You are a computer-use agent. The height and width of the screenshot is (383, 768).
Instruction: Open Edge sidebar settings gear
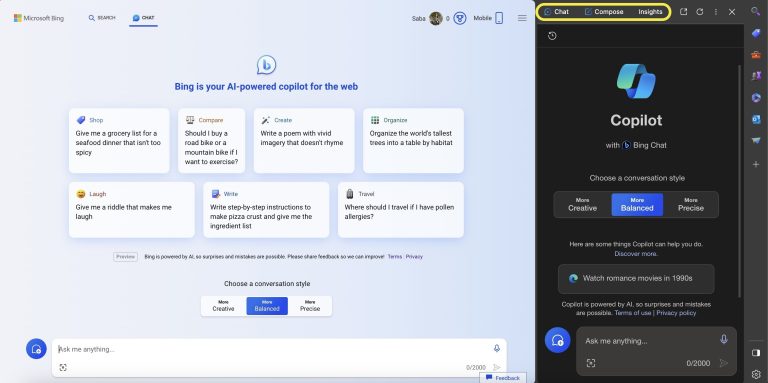[756, 375]
